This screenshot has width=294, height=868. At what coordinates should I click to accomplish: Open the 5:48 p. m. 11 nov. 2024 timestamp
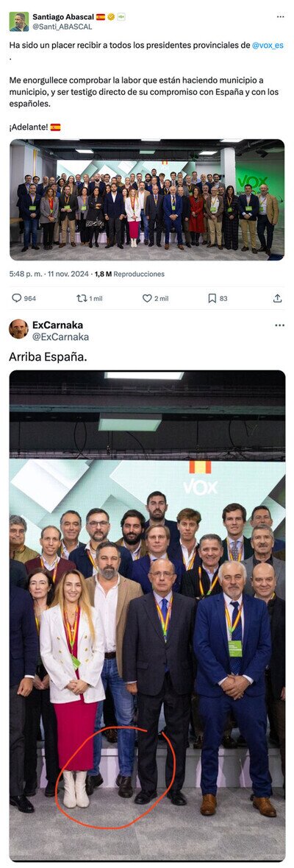[x=48, y=274]
